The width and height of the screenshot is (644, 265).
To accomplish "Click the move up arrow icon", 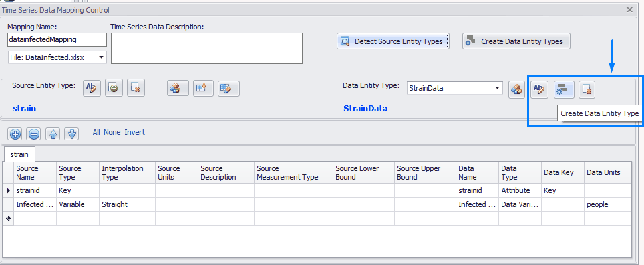I will [53, 134].
